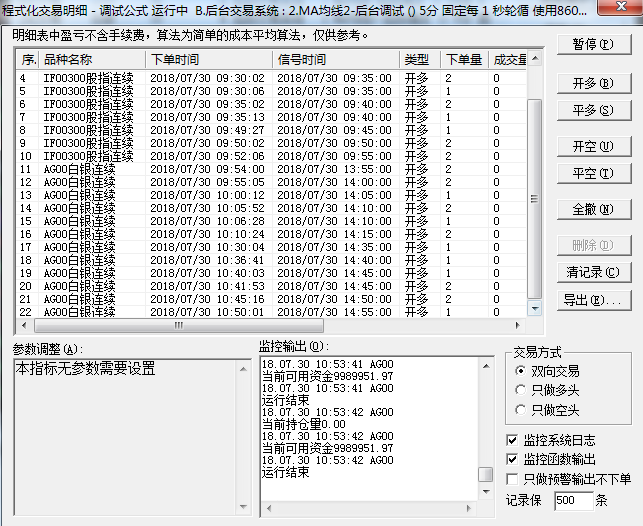Click the 平空(T) close short button
This screenshot has height=526, width=643.
tap(593, 173)
